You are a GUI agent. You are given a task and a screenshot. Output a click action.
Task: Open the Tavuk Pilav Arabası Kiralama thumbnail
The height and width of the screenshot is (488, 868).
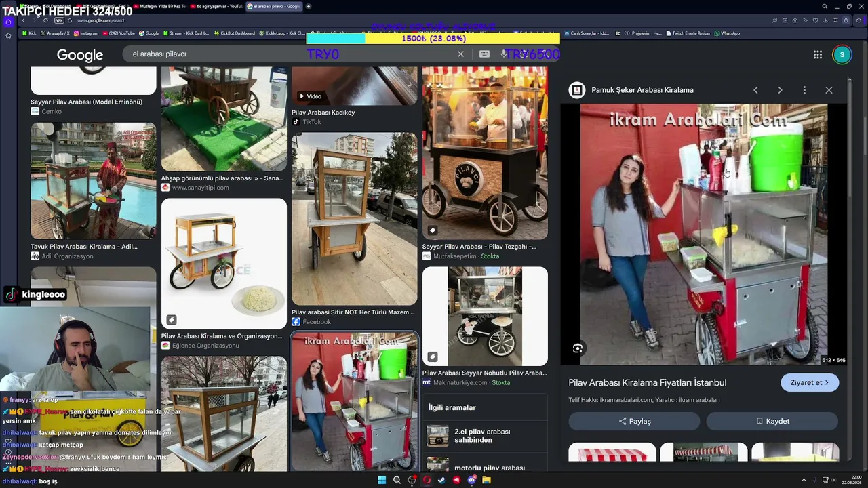coord(94,181)
